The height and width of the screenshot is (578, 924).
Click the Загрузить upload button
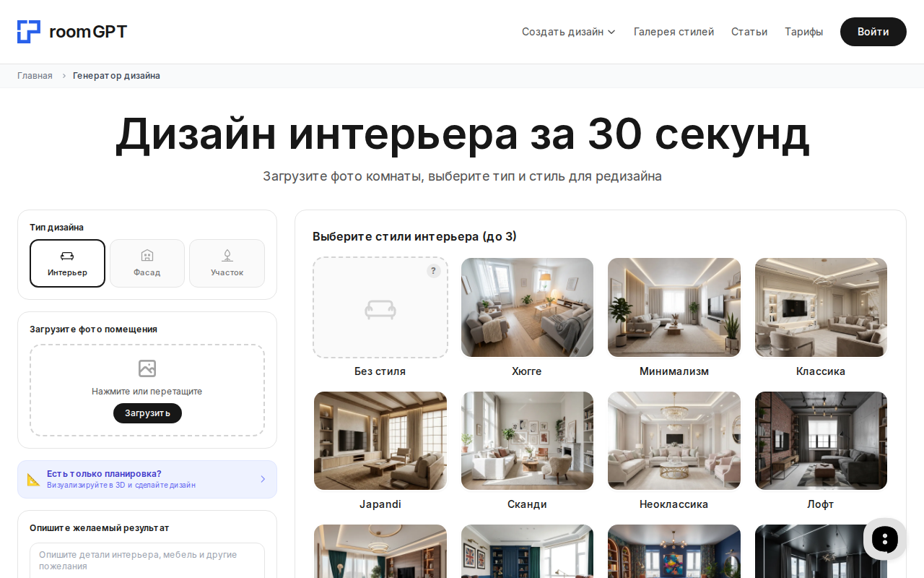pos(147,413)
